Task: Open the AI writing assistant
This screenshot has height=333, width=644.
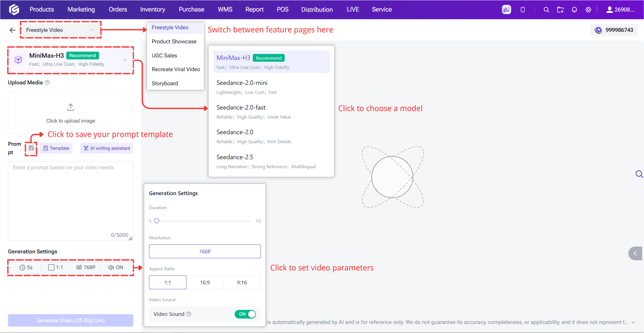Action: click(x=107, y=148)
